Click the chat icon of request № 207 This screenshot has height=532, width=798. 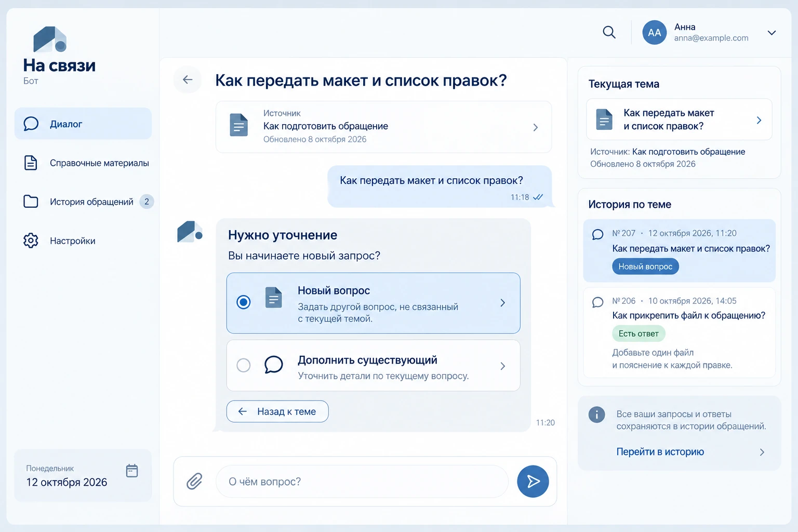(x=597, y=234)
